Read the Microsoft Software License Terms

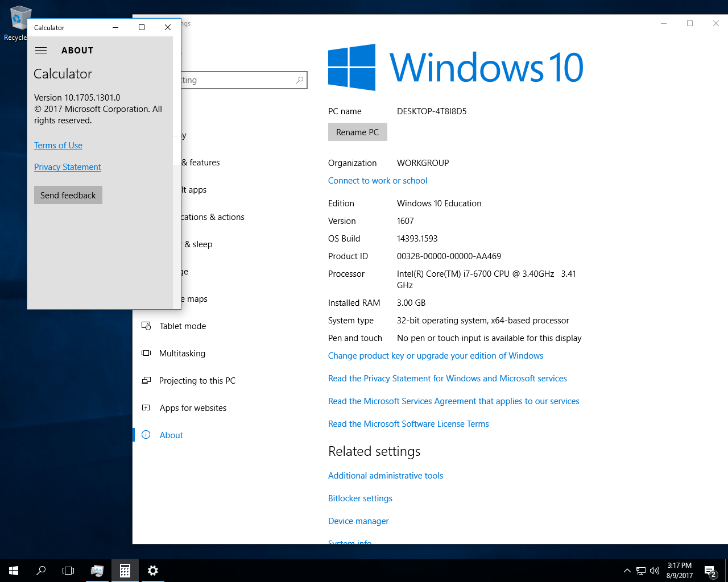408,424
